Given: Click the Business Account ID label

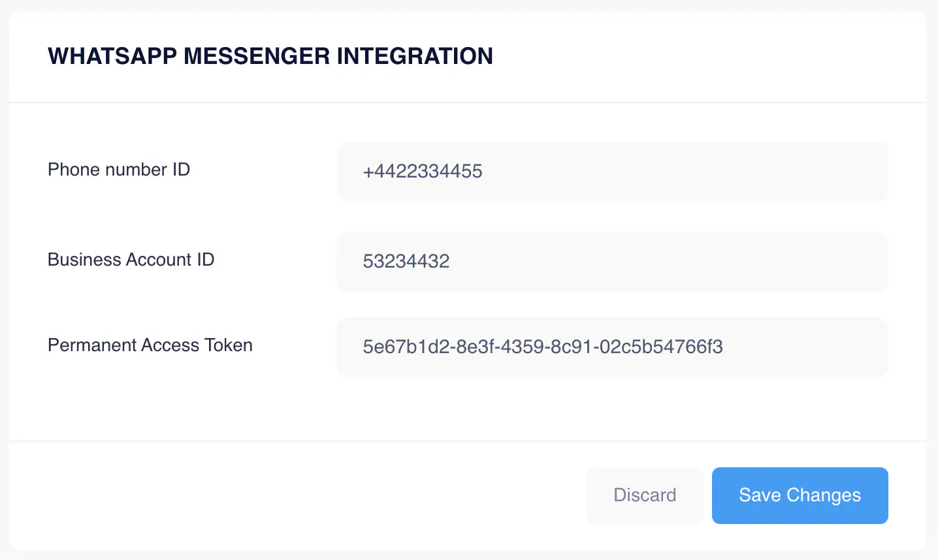Looking at the screenshot, I should point(131,259).
